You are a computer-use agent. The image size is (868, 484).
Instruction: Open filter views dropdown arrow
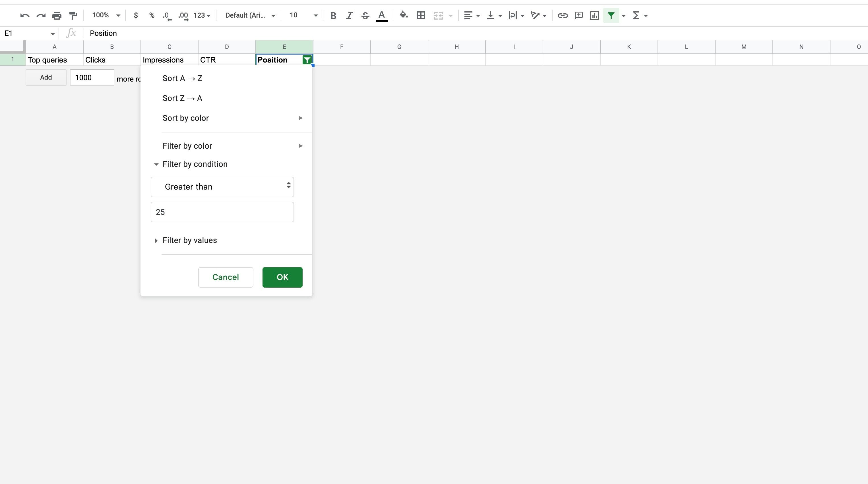click(x=624, y=16)
